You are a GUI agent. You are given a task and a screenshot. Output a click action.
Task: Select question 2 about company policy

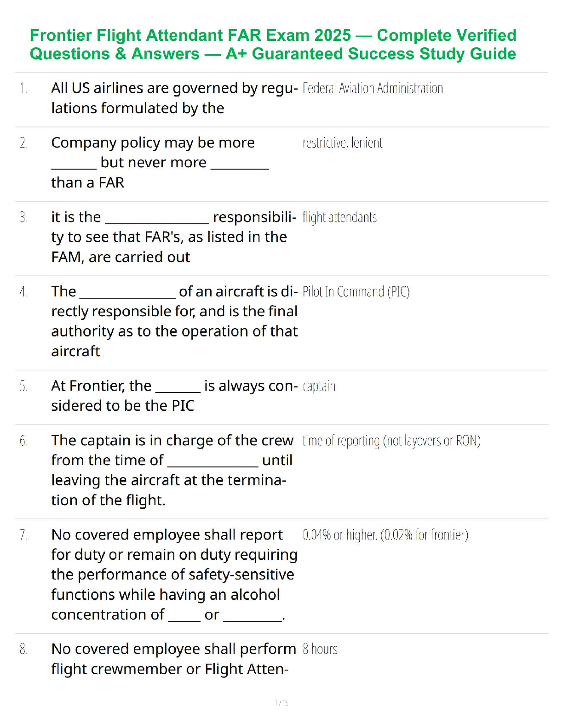[x=160, y=162]
